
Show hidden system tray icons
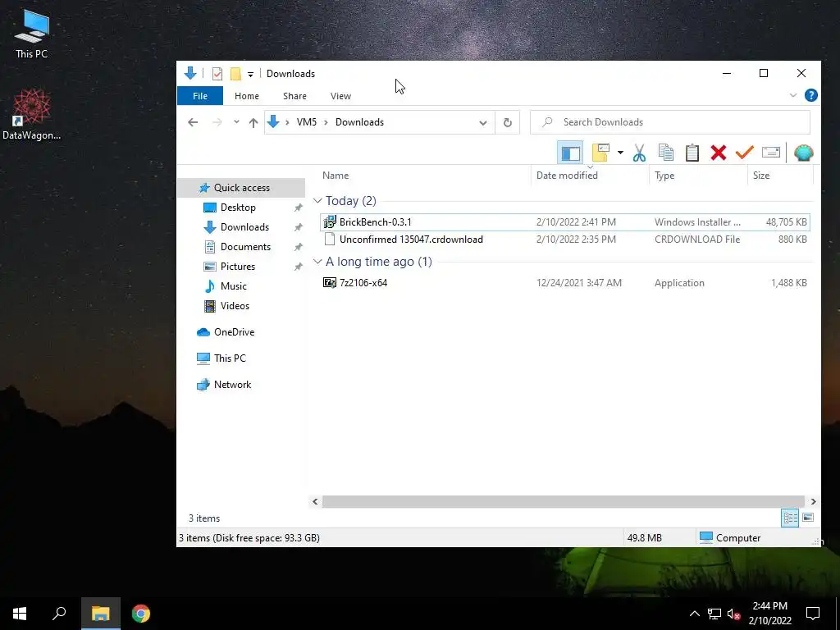(694, 614)
